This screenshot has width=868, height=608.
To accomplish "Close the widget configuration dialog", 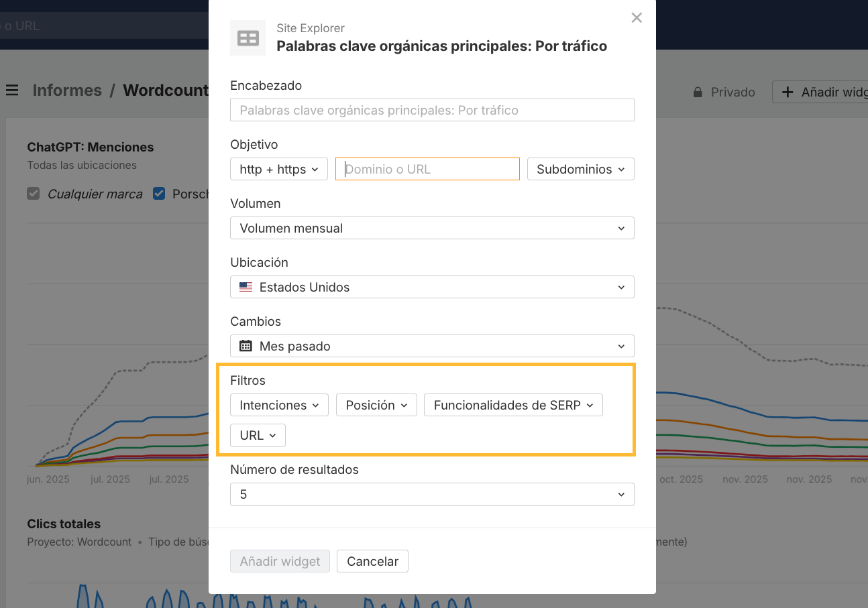I will 636,17.
